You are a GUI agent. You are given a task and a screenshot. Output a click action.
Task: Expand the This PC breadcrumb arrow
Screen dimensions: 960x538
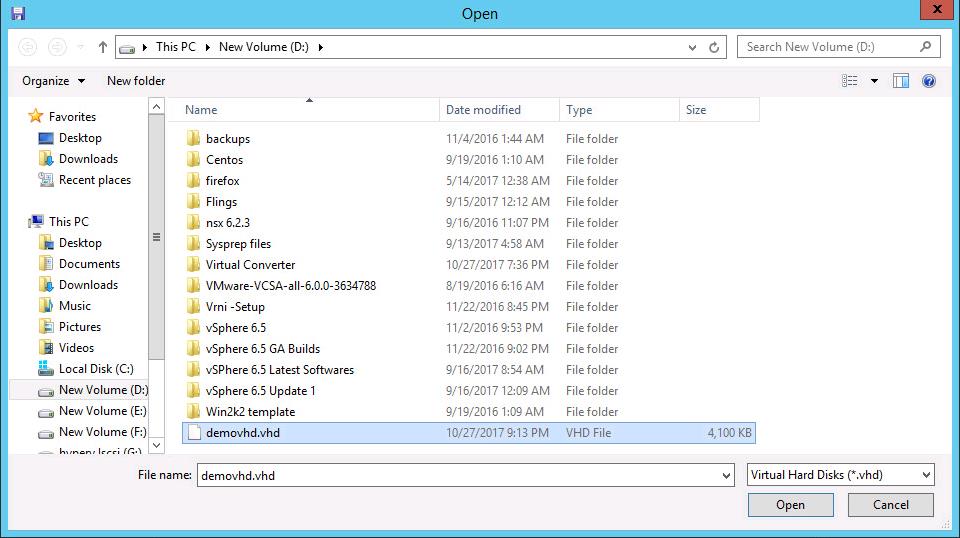pos(208,47)
